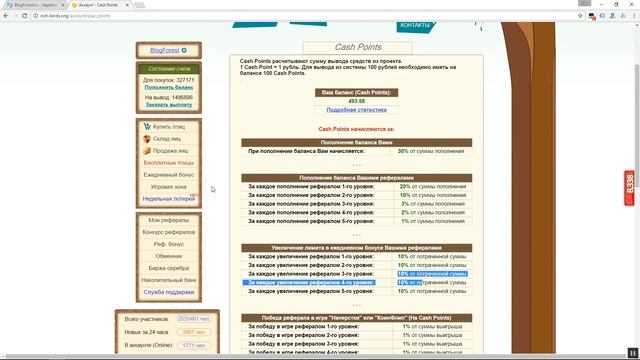Open the КОНТАКТЫ menu item

click(415, 25)
